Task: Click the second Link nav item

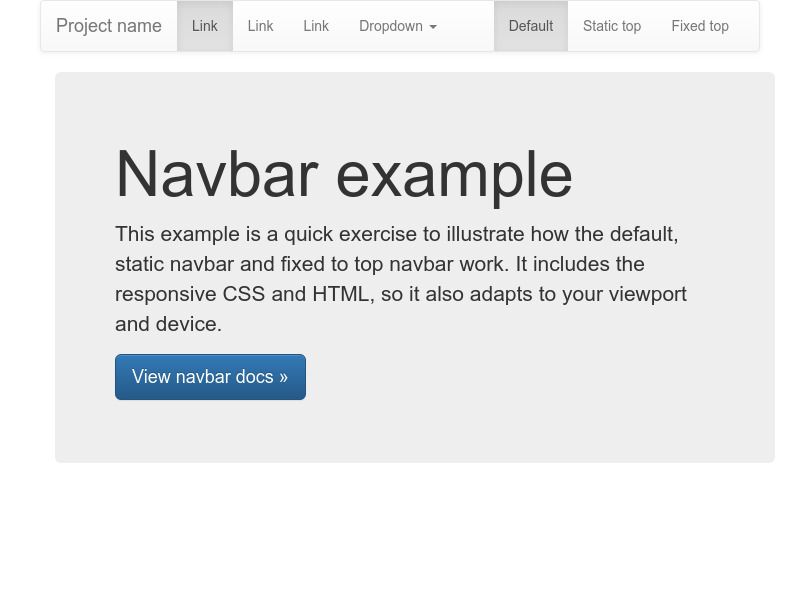Action: 260,26
